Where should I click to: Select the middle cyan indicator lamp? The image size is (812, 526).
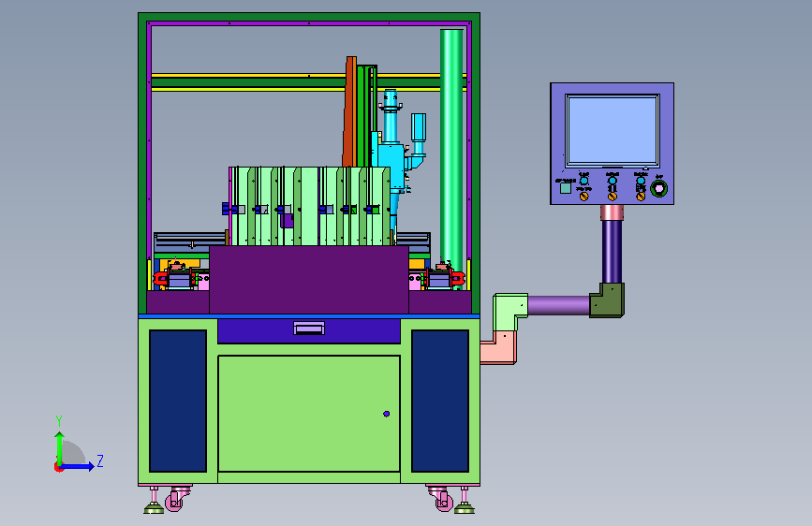(x=613, y=181)
